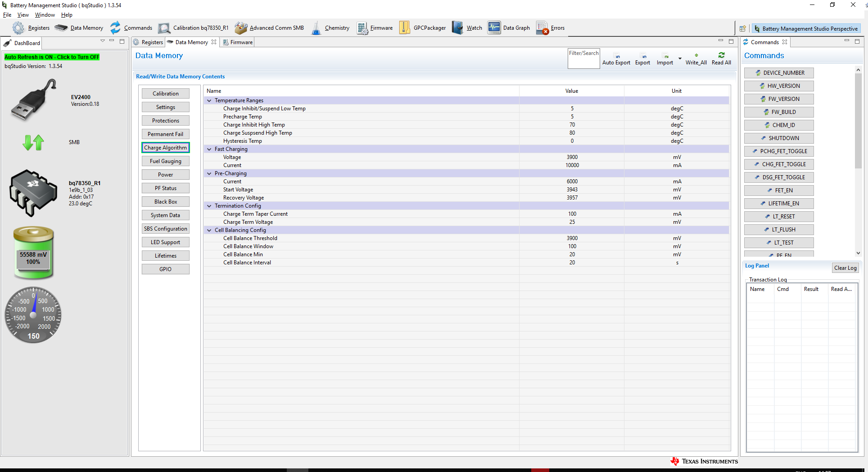Close the Commands panel tab
The width and height of the screenshot is (868, 472).
785,42
